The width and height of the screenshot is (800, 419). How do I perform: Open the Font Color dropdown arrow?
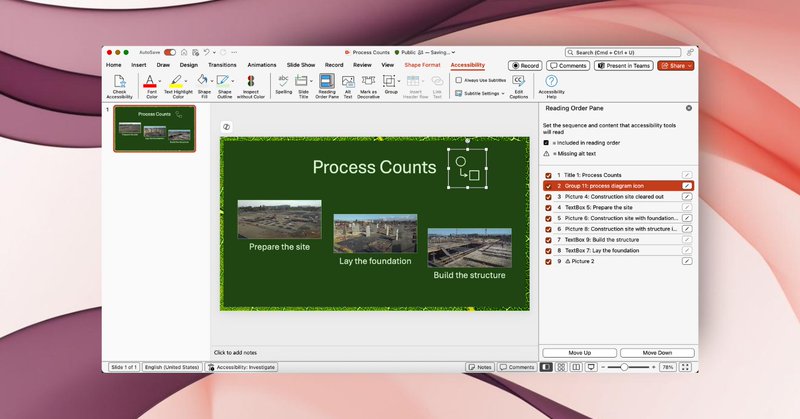pos(160,81)
